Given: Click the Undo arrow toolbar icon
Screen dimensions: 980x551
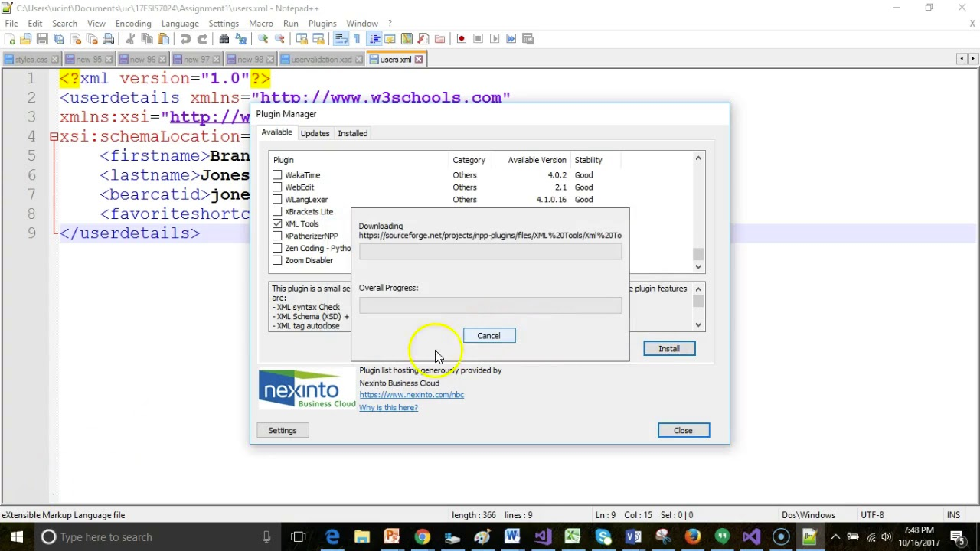Looking at the screenshot, I should click(x=185, y=39).
